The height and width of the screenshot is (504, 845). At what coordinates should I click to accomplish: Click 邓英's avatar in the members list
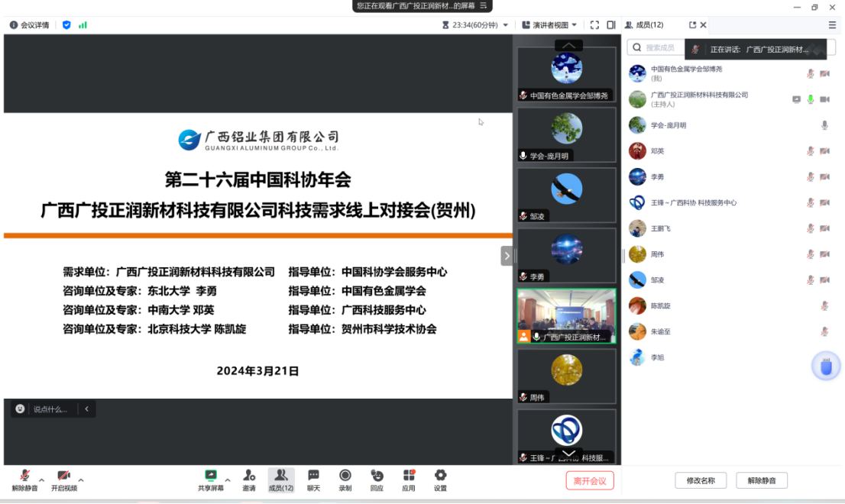pos(637,150)
